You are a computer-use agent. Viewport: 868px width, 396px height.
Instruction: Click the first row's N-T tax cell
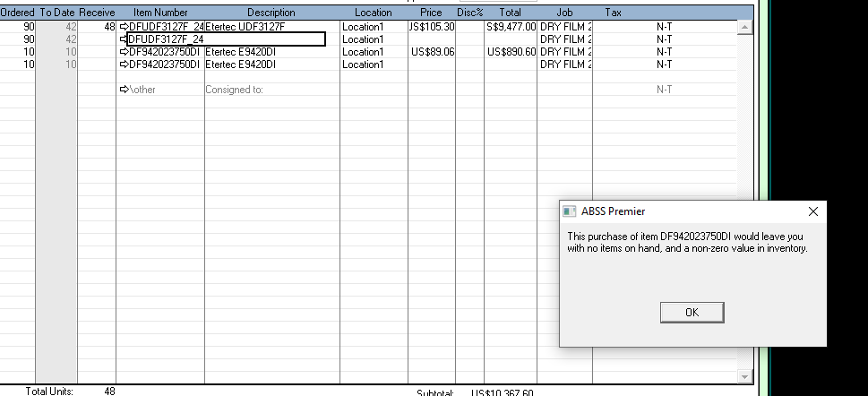[x=664, y=27]
